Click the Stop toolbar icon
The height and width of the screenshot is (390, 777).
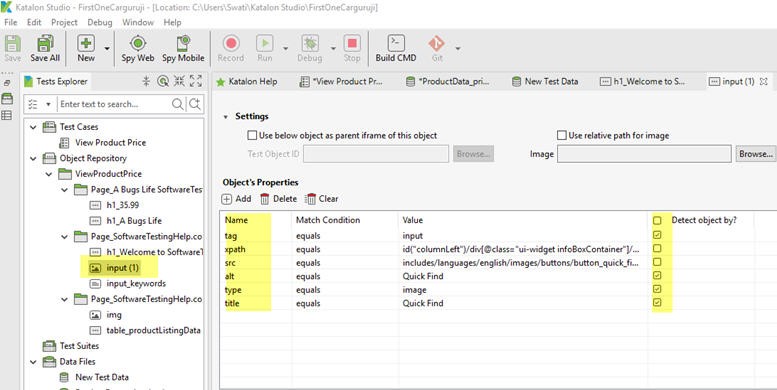tap(352, 44)
